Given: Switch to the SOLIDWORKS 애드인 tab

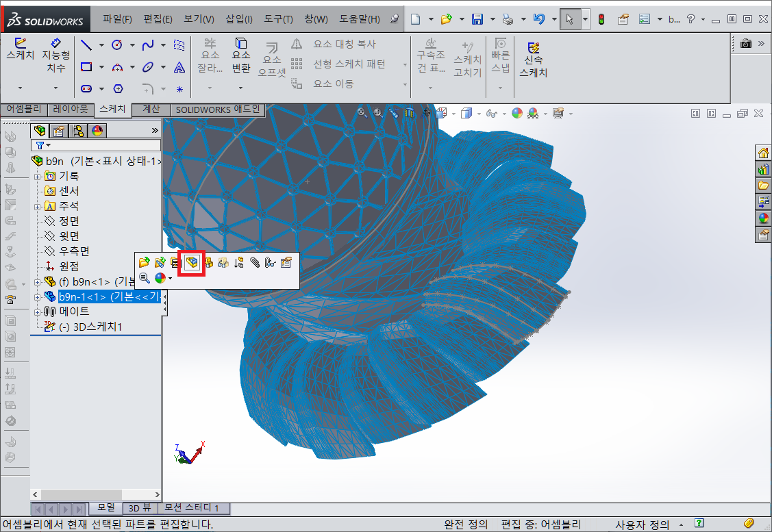Looking at the screenshot, I should 218,110.
